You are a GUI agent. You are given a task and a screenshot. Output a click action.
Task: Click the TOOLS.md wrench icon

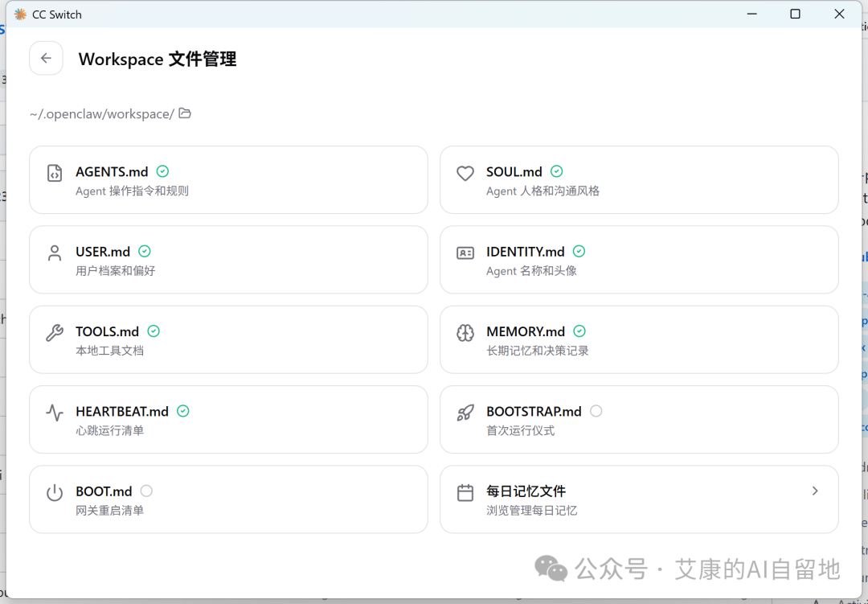[x=55, y=333]
